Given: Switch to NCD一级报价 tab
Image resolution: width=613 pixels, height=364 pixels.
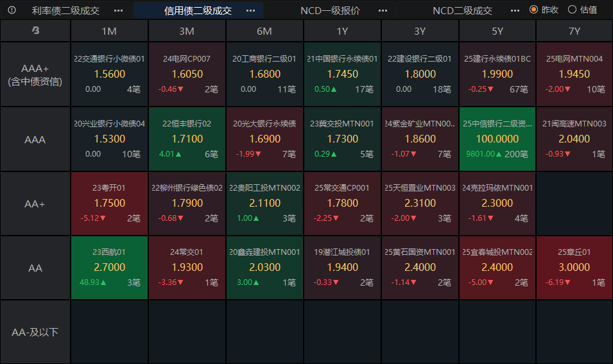Looking at the screenshot, I should [331, 10].
